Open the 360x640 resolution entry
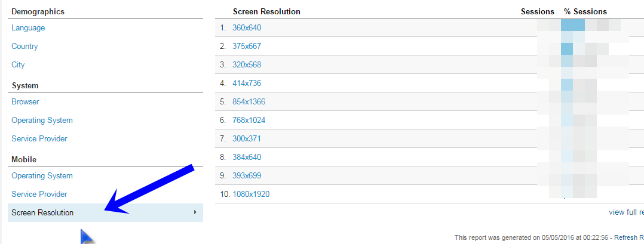Screen dimensions: 644x244 (246, 28)
